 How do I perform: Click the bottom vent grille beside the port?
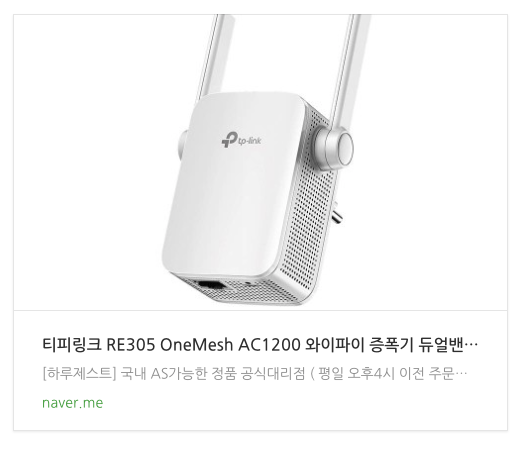[261, 292]
